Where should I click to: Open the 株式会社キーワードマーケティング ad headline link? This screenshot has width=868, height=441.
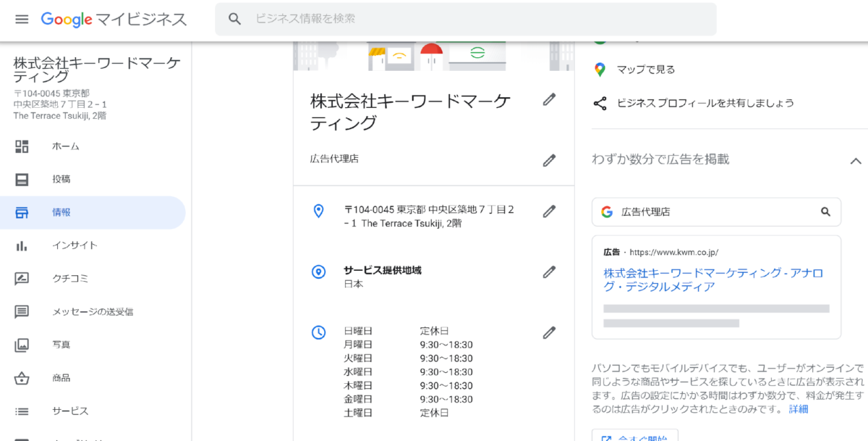click(x=713, y=280)
